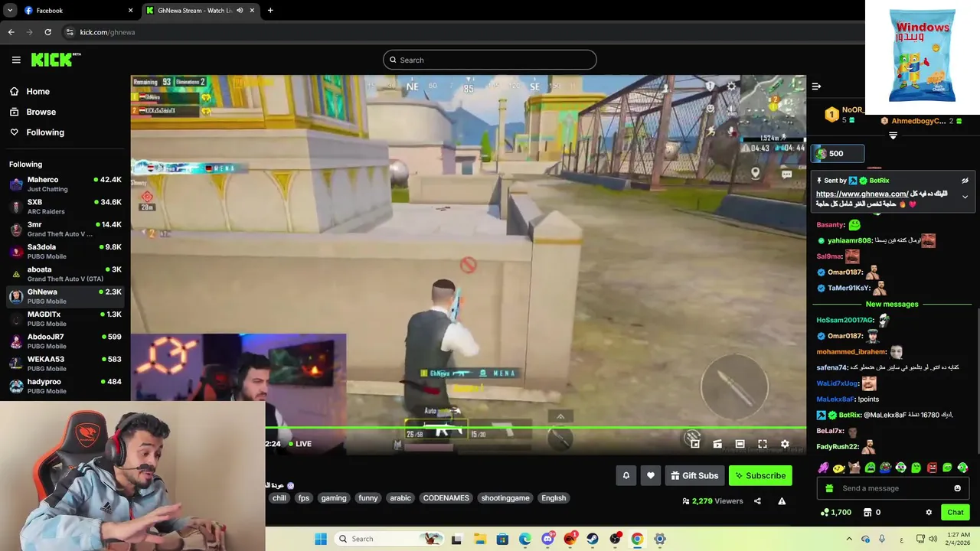Open MAGDITx channel in Following list
980x551 pixels.
[x=65, y=318]
